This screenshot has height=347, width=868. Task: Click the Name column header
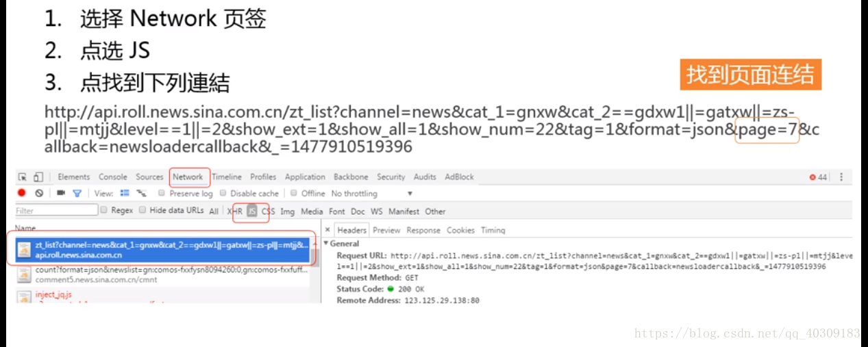click(25, 228)
